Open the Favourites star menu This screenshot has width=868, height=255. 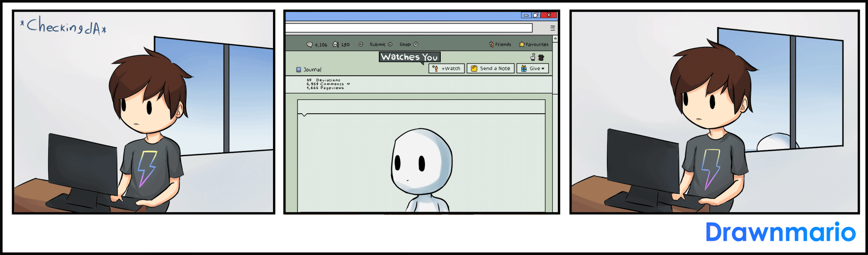point(533,44)
